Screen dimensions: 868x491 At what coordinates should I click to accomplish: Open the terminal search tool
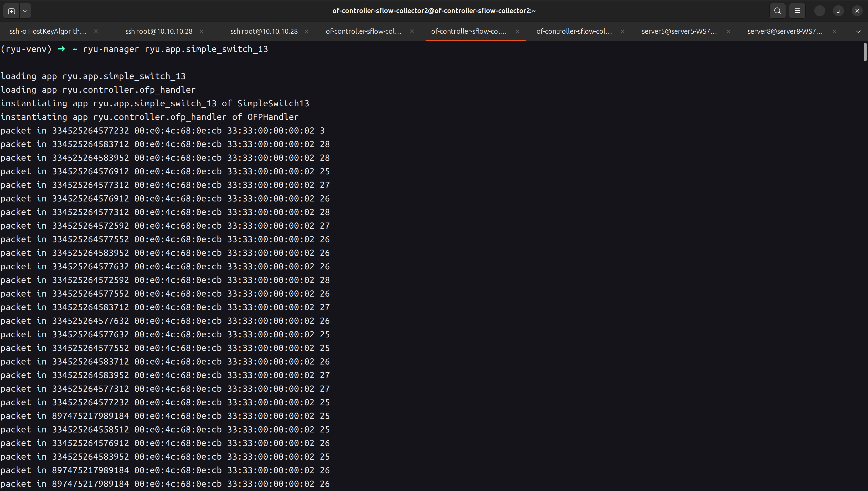(x=777, y=11)
